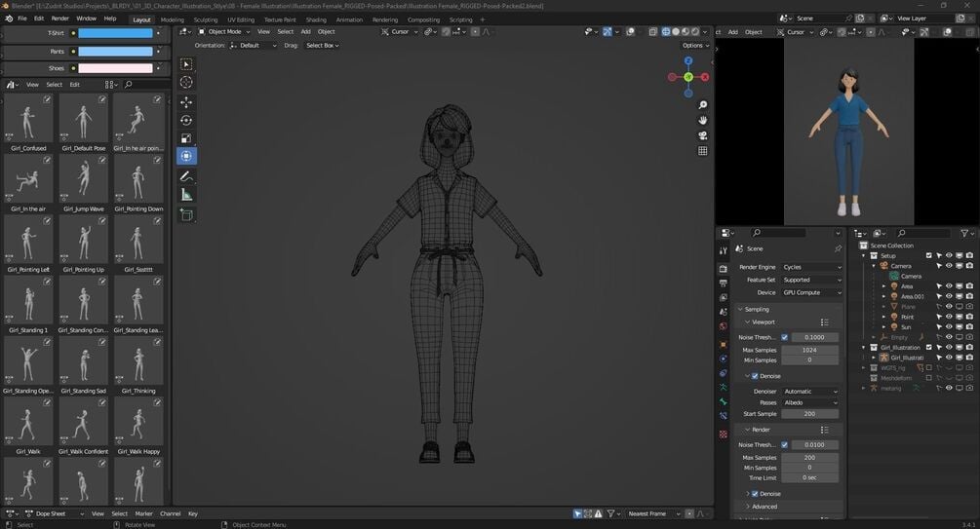Switch to the Sculpting workspace tab
The width and height of the screenshot is (980, 529).
click(206, 19)
